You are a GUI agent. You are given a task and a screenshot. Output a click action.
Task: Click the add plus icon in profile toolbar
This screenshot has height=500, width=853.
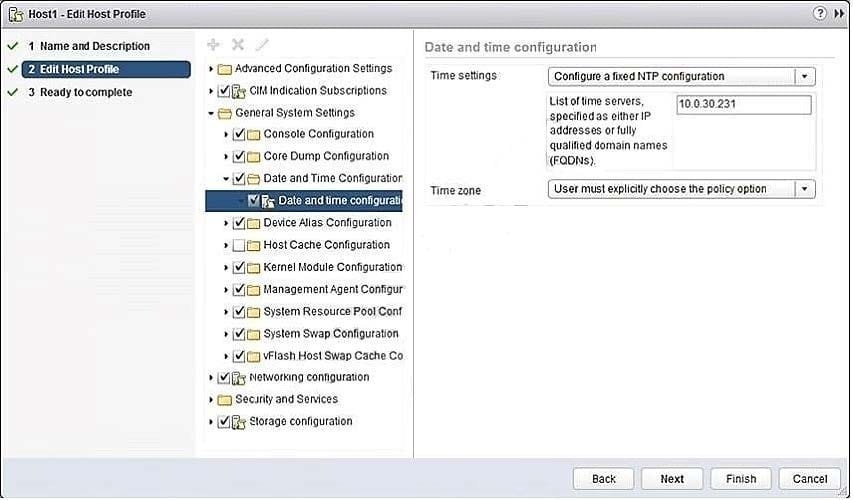(213, 45)
